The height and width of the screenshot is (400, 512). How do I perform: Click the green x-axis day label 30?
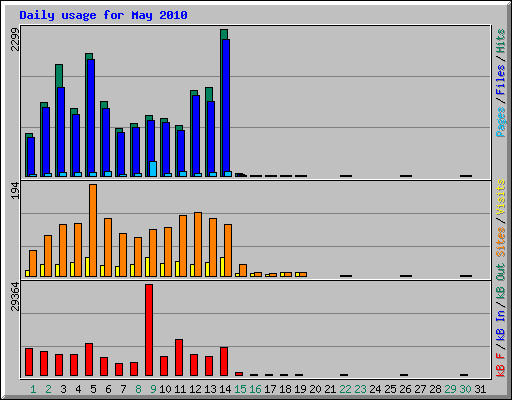click(x=465, y=389)
